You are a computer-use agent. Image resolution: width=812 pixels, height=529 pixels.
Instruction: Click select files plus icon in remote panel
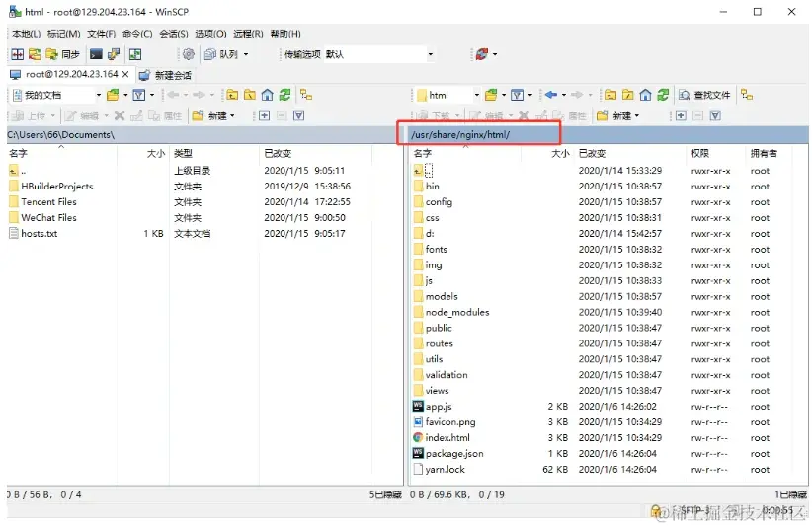[x=681, y=115]
